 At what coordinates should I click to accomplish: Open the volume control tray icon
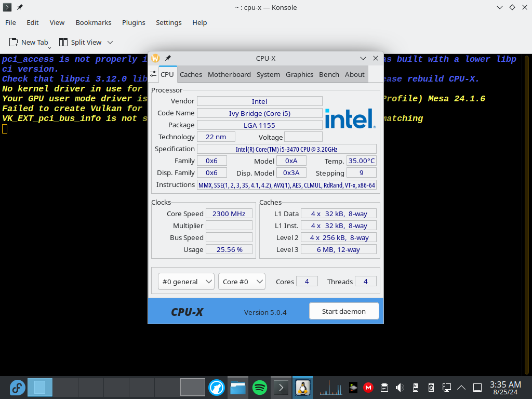[400, 388]
